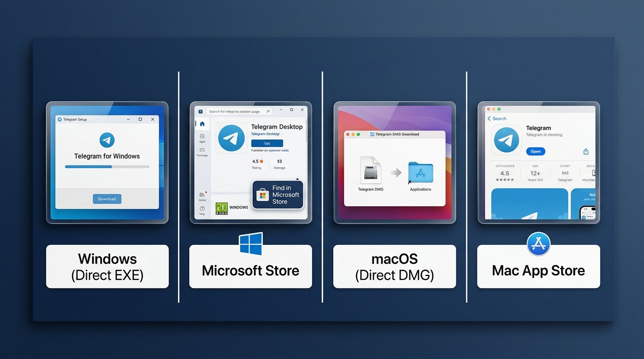Click the 'Mac App Store' caption card
The image size is (644, 359).
(538, 266)
